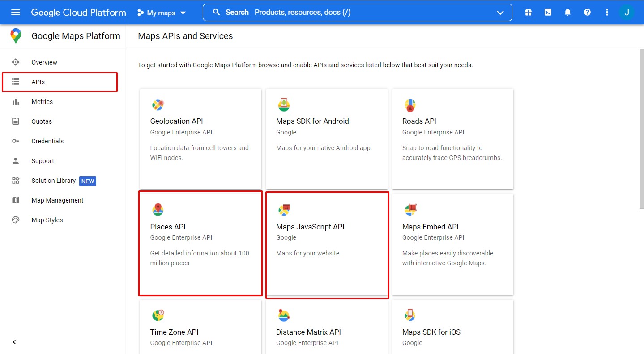Image resolution: width=644 pixels, height=354 pixels.
Task: Click the search products input field
Action: [x=357, y=13]
